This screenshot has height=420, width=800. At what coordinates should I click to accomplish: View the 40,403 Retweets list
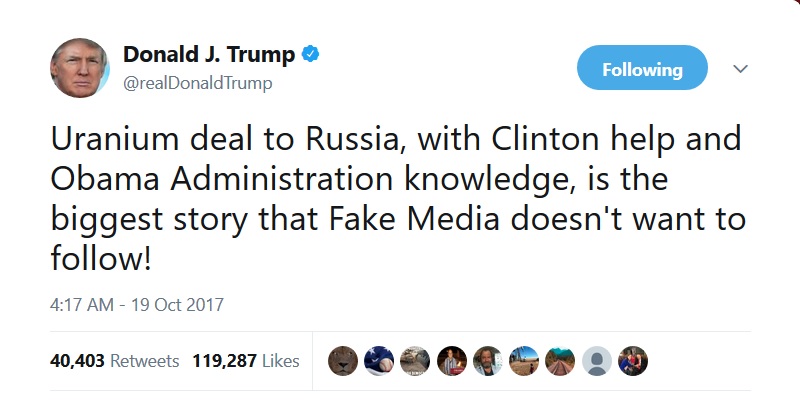tap(115, 361)
